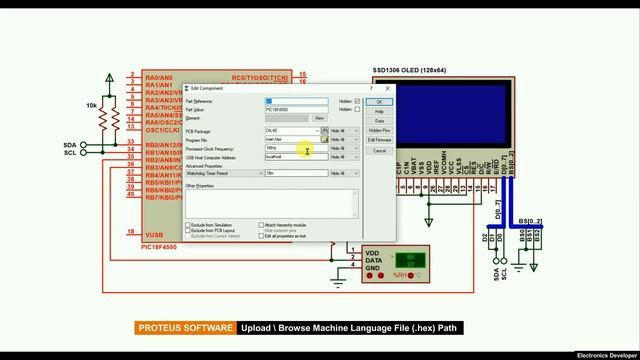Screen dimensions: 640x360
Task: Click the question mark help icon in dialog title
Action: (371, 88)
